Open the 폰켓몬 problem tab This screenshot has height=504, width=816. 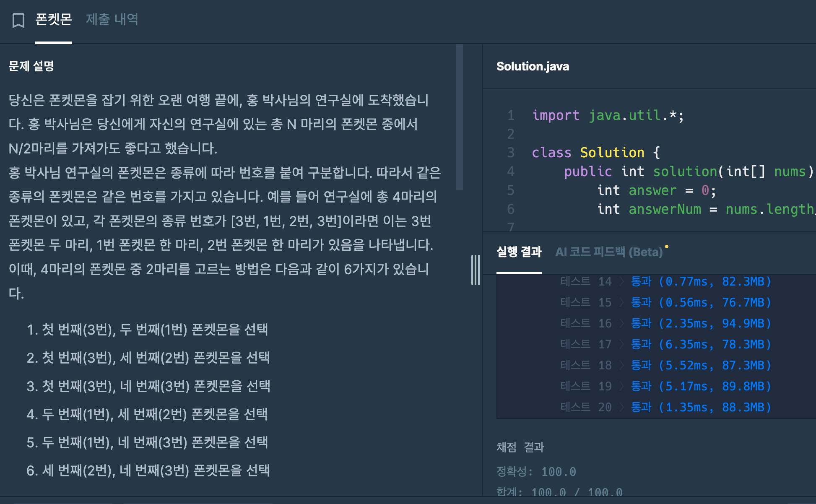54,19
